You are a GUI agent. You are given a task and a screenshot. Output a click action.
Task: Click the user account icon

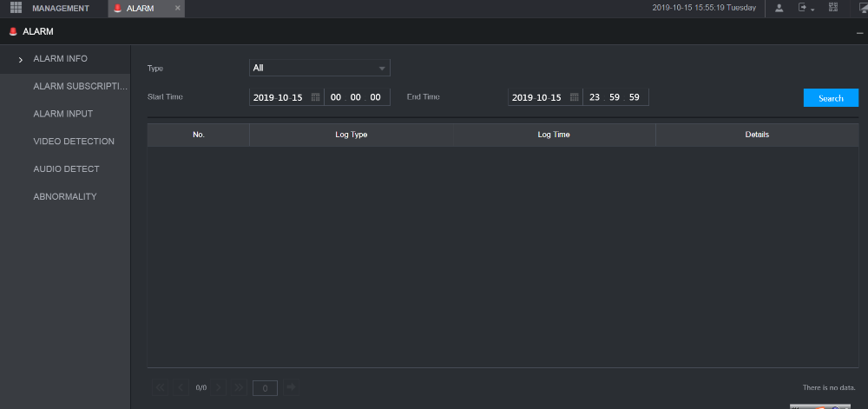(x=779, y=8)
